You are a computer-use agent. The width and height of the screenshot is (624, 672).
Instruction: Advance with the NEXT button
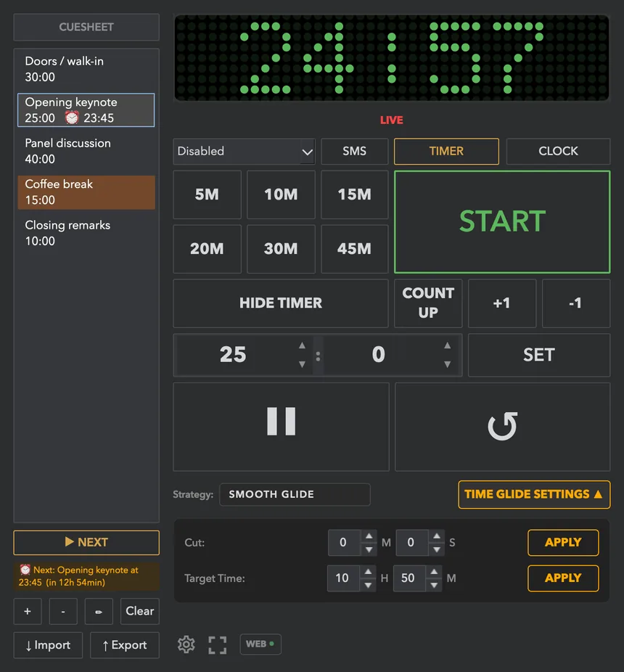coord(86,543)
